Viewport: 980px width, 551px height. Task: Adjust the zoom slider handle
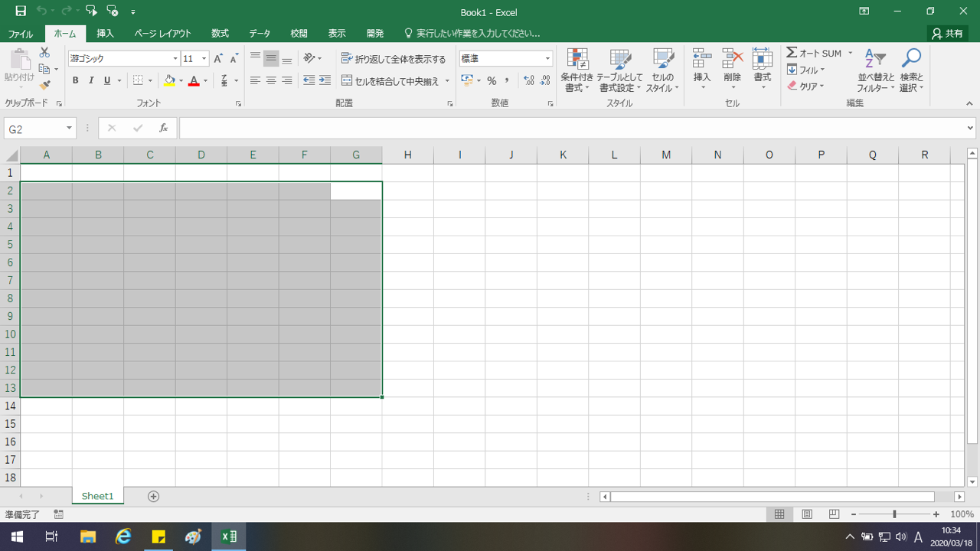coord(894,515)
